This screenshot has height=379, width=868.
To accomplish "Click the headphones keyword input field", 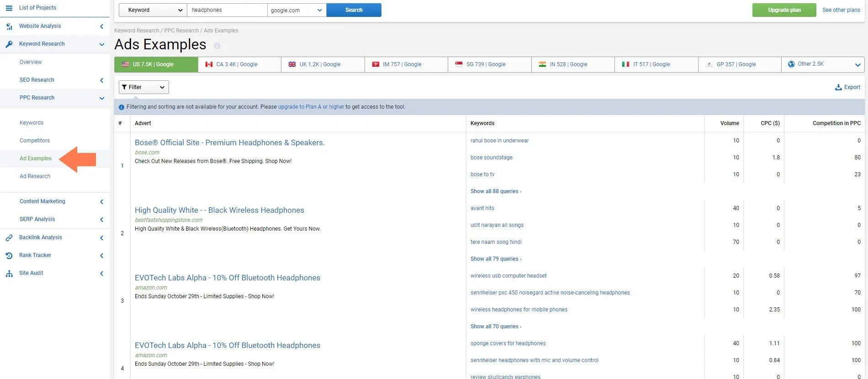I will click(227, 10).
